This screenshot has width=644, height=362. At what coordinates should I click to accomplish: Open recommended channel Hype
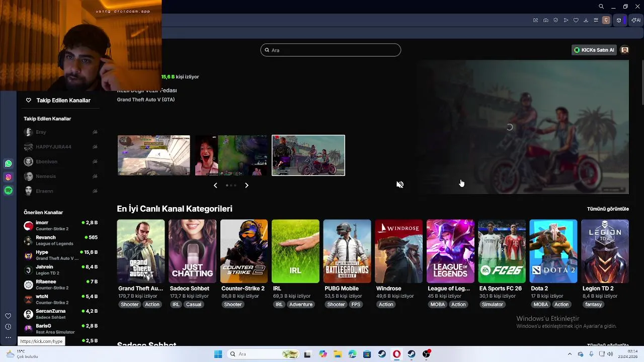coord(60,255)
